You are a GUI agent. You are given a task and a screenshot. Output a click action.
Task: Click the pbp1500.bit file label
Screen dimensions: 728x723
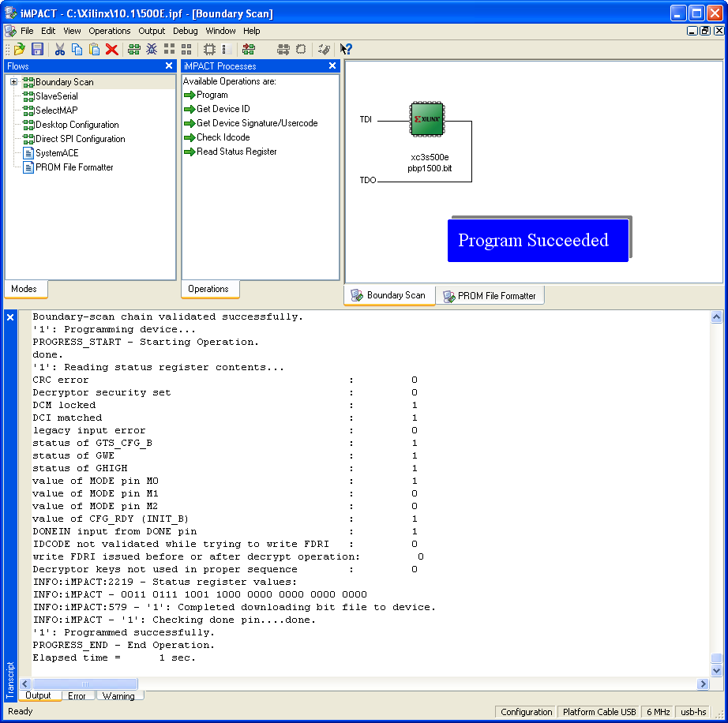pyautogui.click(x=430, y=168)
